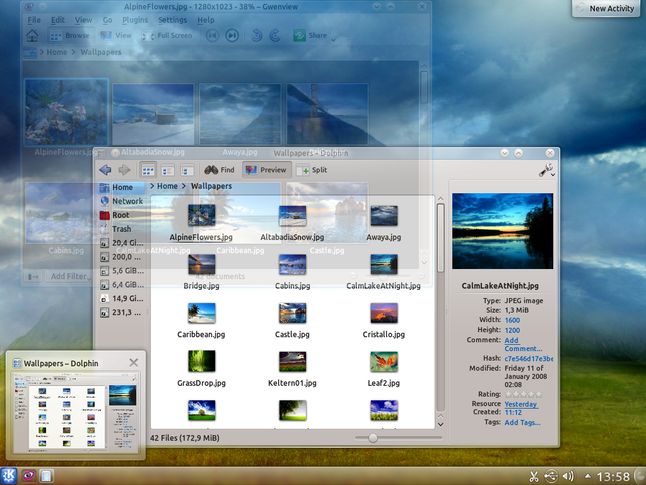Open Go menu in Gwenview
Screen dimensions: 646x485
tap(108, 20)
